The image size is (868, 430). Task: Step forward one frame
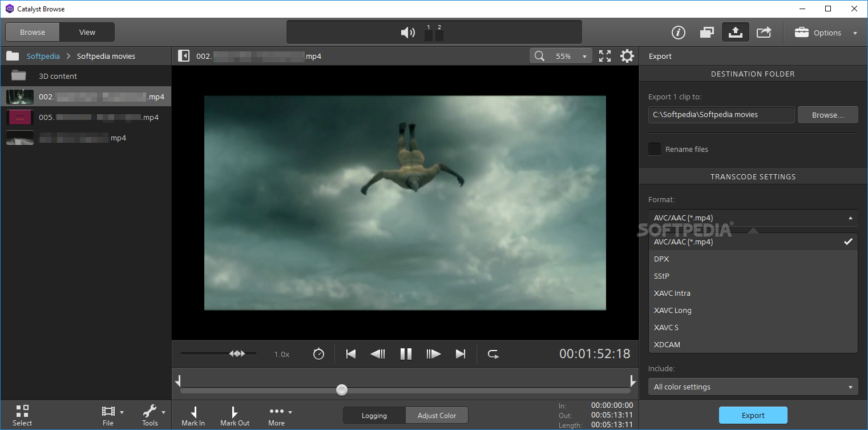coord(434,354)
